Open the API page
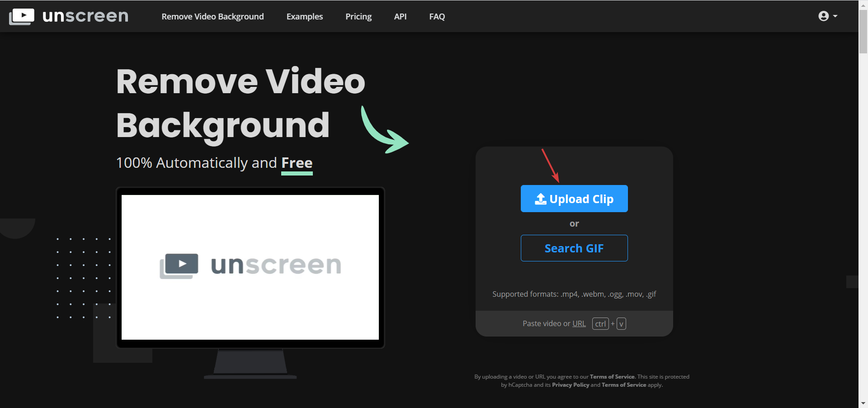Image resolution: width=868 pixels, height=408 pixels. pyautogui.click(x=400, y=16)
